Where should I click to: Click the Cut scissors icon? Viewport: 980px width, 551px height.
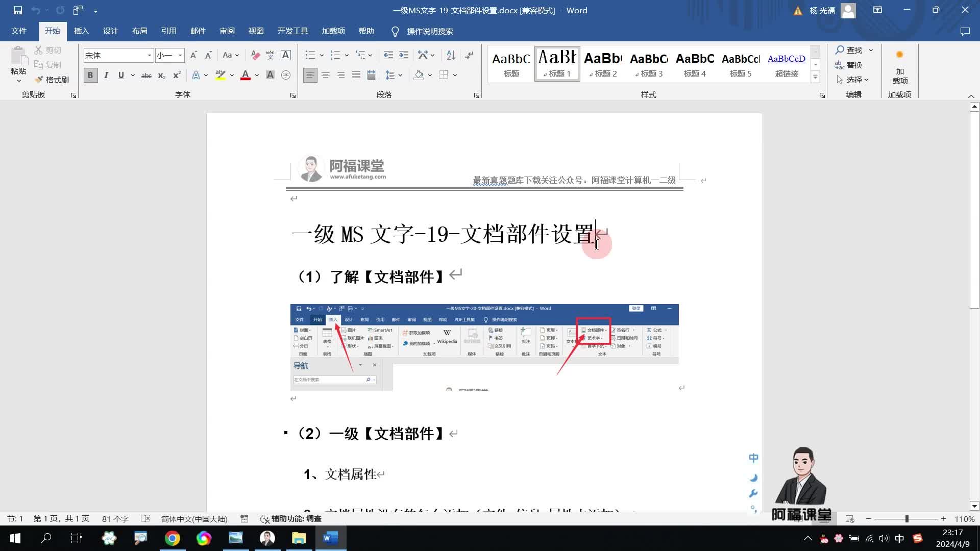[48, 50]
